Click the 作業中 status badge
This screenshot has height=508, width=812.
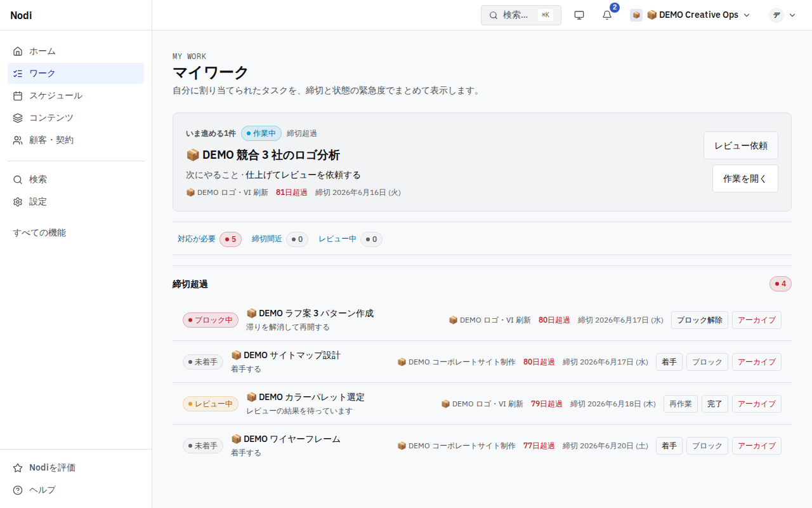point(261,133)
